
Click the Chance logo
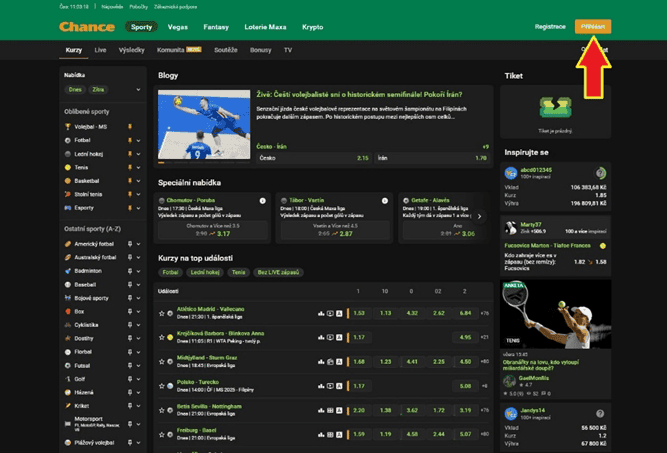click(87, 27)
